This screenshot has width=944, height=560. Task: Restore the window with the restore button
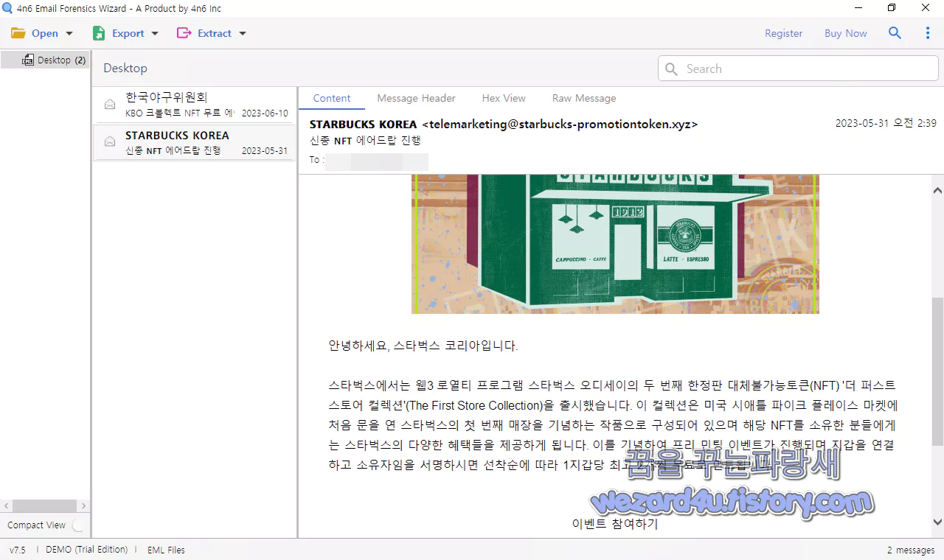pos(892,8)
